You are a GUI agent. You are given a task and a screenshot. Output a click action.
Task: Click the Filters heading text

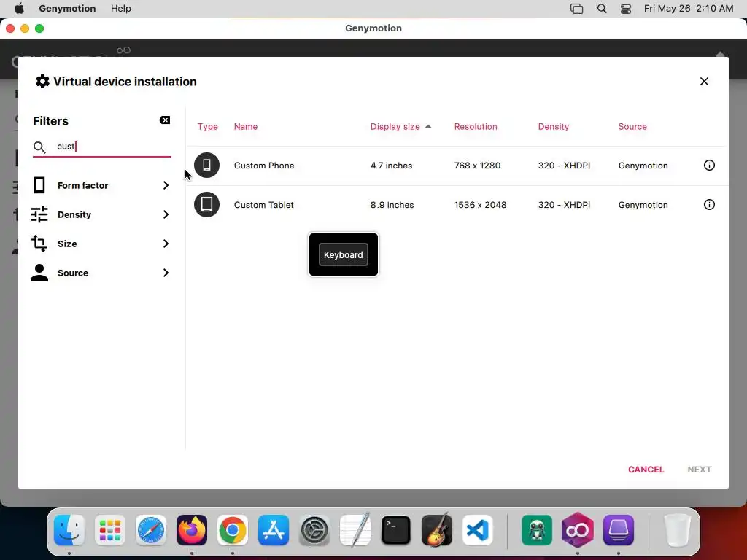click(x=50, y=121)
